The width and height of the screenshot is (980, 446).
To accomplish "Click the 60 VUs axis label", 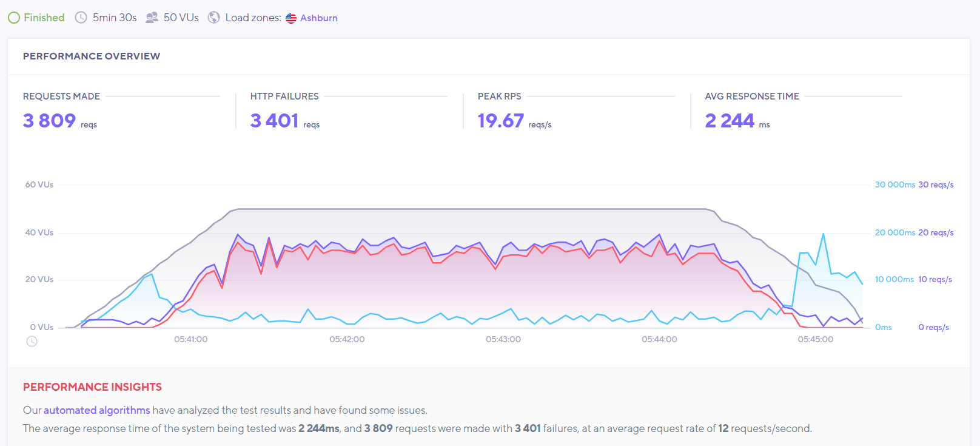I will coord(39,184).
